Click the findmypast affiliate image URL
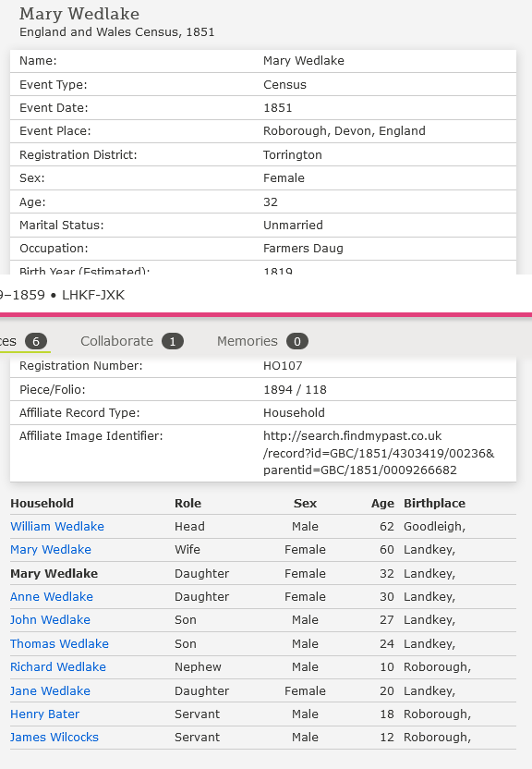Viewport: 532px width, 769px height. [x=379, y=453]
